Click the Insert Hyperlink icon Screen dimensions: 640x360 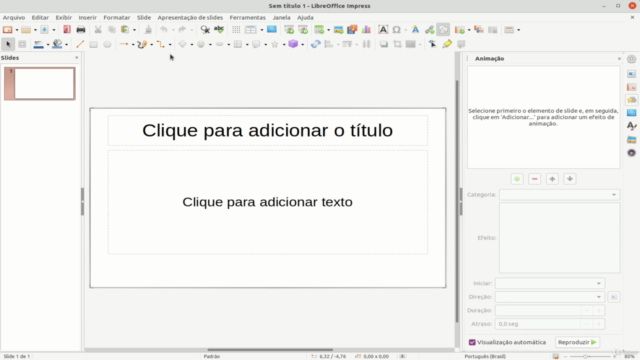coord(429,29)
